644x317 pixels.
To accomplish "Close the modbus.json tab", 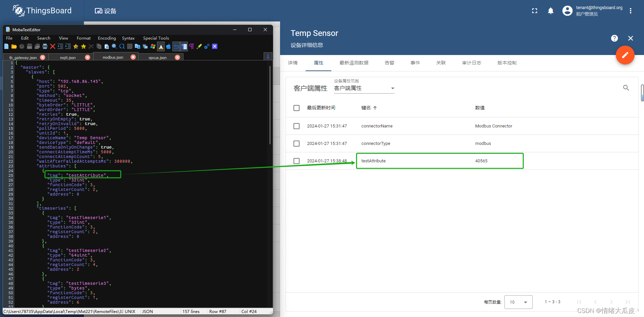I will pos(133,57).
